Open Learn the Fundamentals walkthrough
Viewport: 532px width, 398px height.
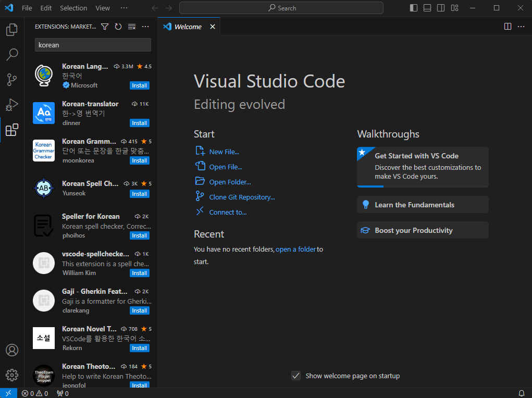[x=423, y=205]
